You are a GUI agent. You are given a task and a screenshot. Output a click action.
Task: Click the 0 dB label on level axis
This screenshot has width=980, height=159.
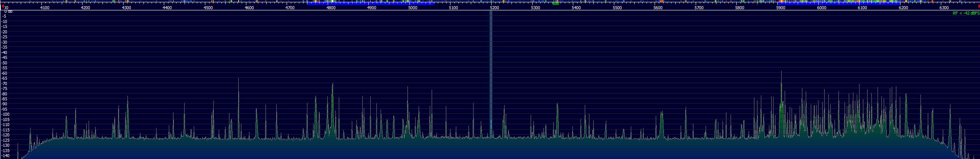coord(8,11)
